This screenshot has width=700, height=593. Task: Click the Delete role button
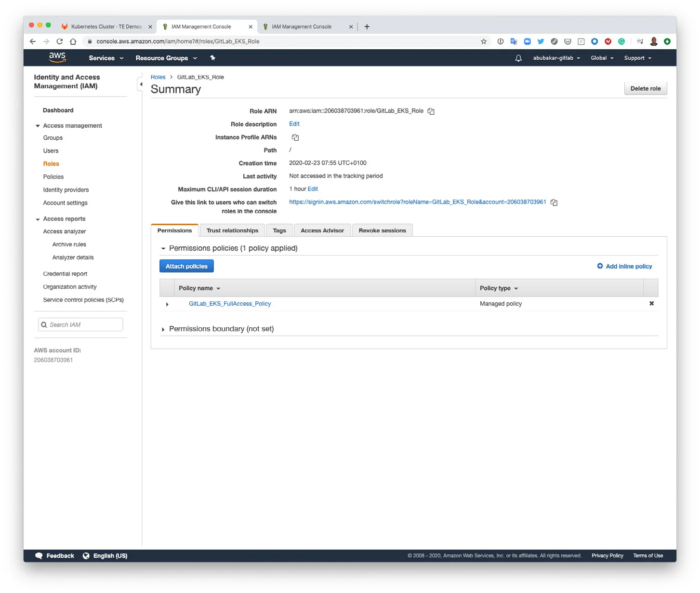pyautogui.click(x=645, y=89)
